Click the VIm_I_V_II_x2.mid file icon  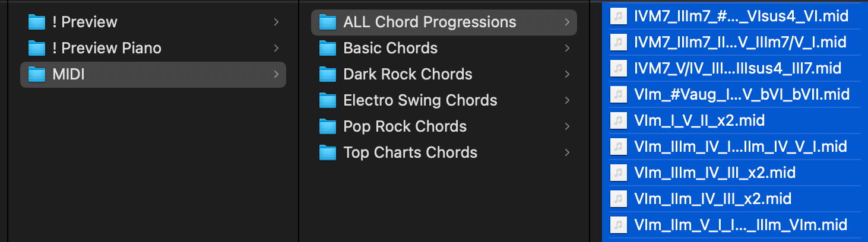click(619, 121)
